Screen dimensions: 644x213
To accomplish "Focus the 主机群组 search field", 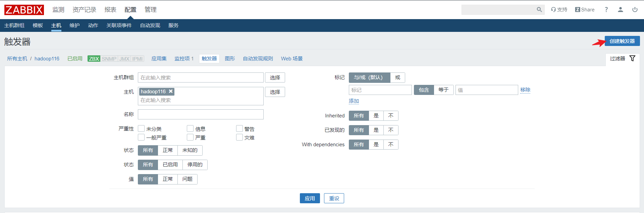I will (x=201, y=77).
